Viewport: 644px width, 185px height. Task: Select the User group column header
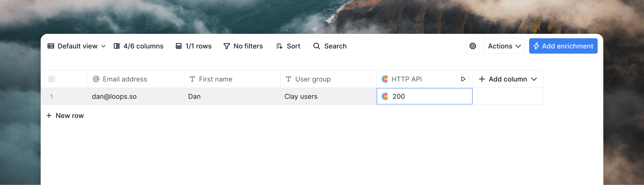(x=328, y=79)
